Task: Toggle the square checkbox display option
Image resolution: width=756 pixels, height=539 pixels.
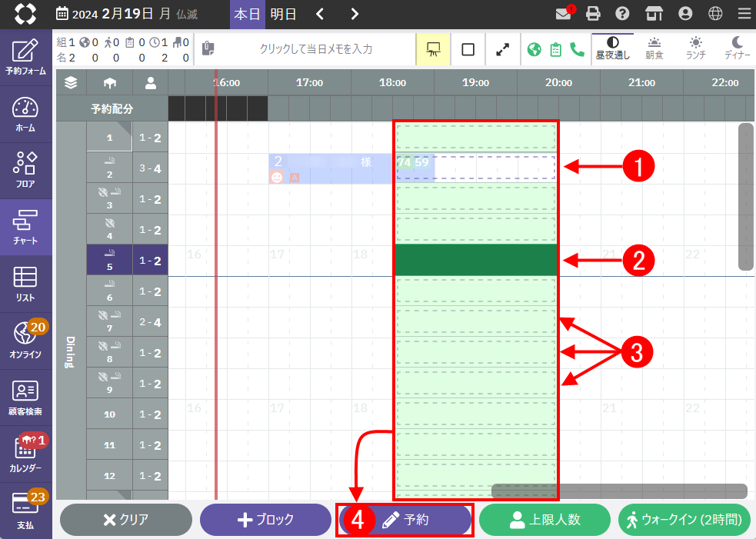Action: coord(468,49)
